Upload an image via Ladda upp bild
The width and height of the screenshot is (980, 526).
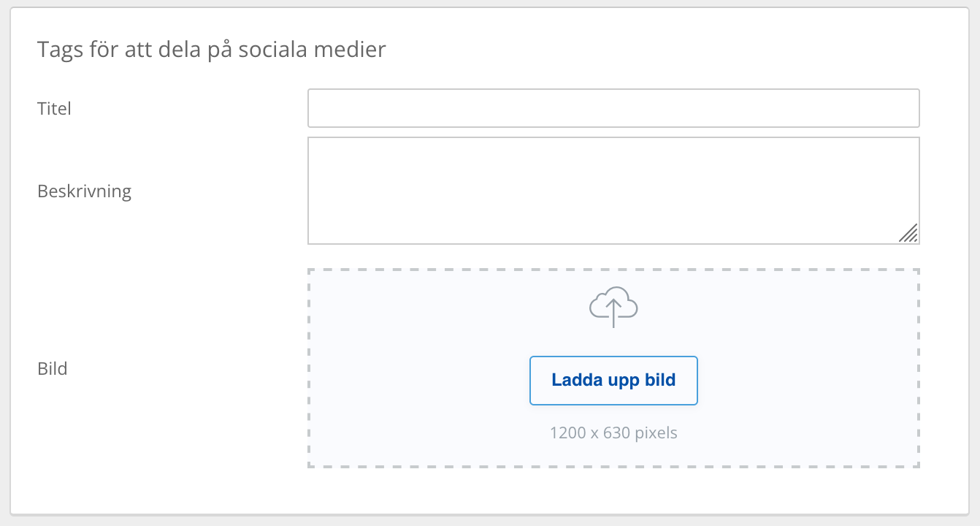(x=613, y=380)
